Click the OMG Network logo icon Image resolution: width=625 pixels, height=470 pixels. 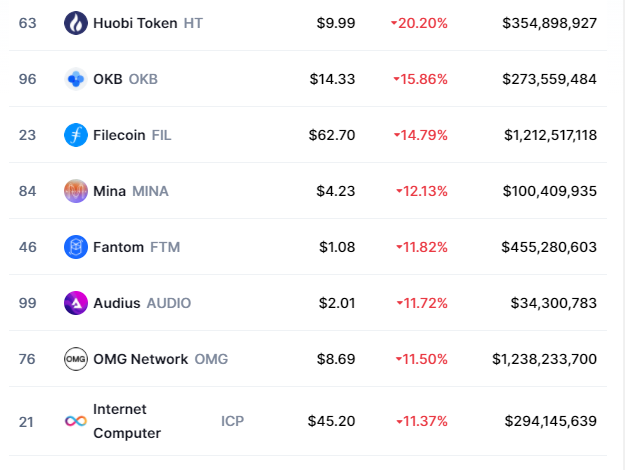pos(76,358)
